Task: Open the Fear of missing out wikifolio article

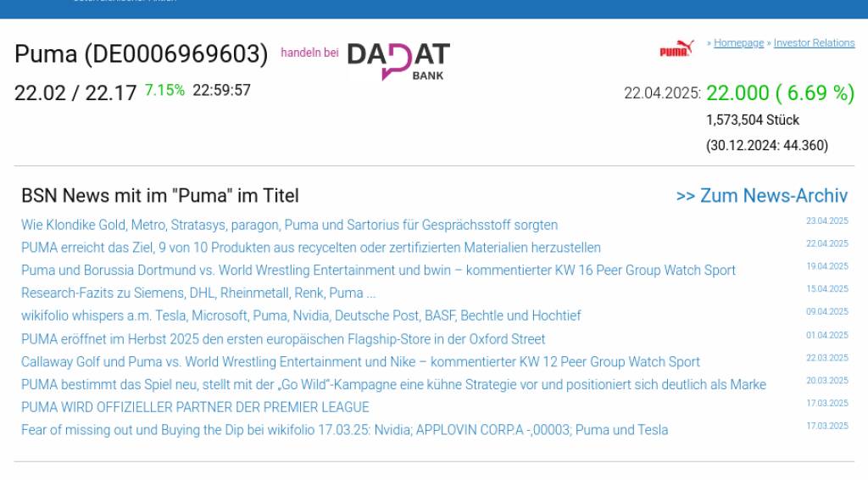Action: tap(344, 430)
